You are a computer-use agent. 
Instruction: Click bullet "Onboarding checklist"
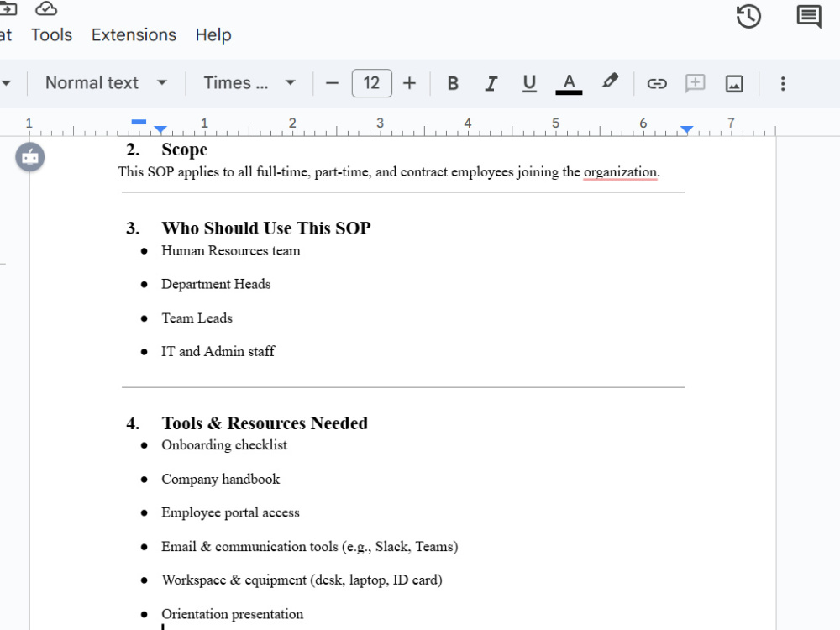tap(224, 445)
